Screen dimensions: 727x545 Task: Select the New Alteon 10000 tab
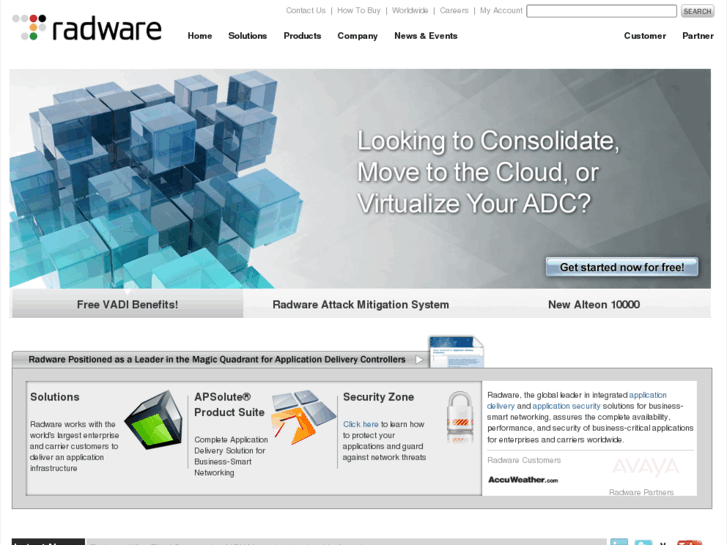594,304
